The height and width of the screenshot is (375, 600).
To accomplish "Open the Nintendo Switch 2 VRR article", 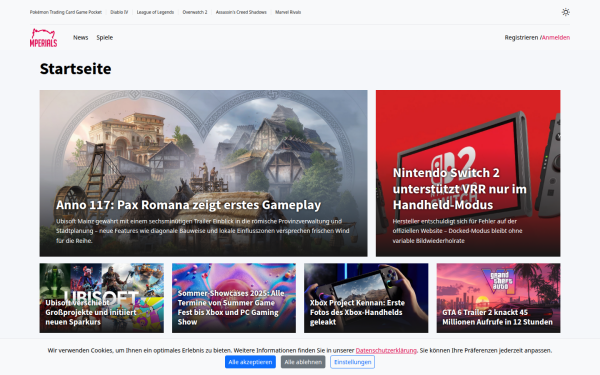I will [468, 173].
